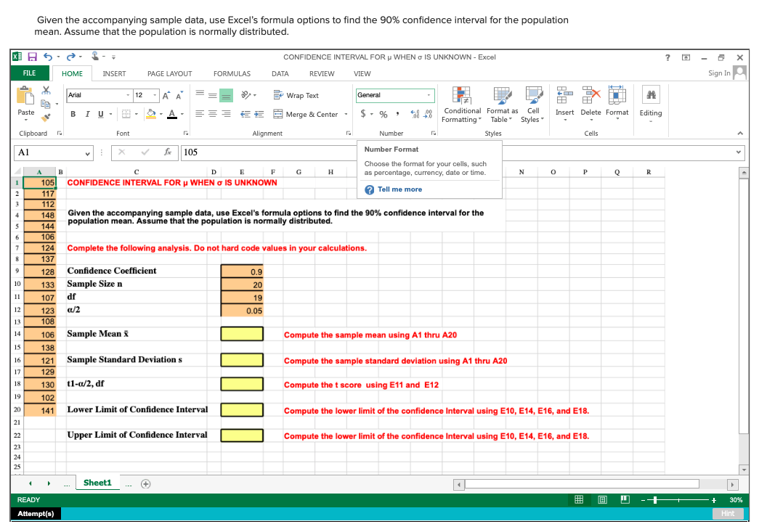Screen dimensions: 767x532
Task: Open the font size dropdown
Action: (x=154, y=95)
